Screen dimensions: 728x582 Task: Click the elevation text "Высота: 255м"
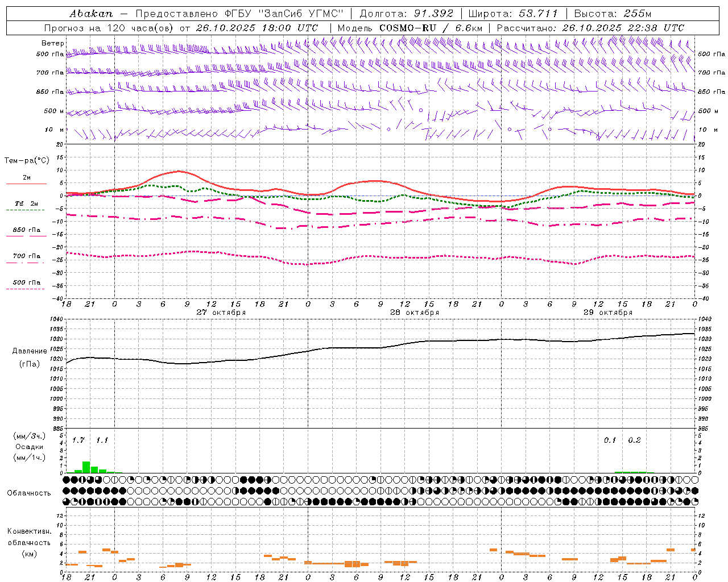tap(612, 14)
